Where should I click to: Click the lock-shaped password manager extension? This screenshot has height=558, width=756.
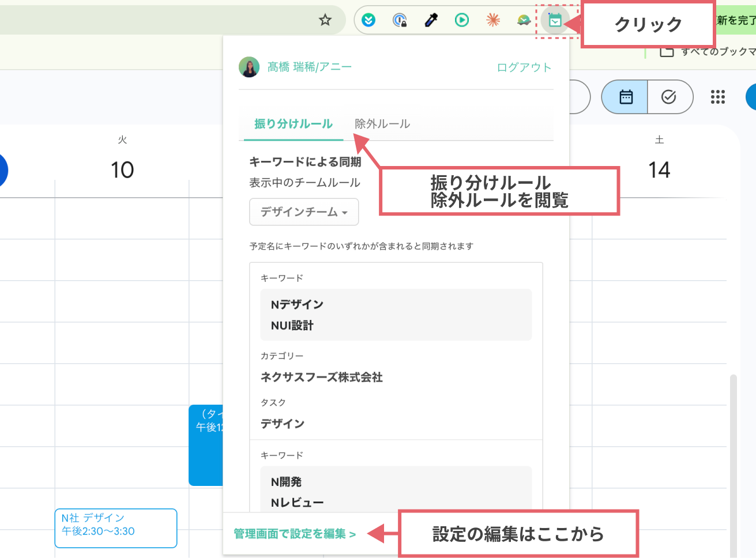point(400,20)
